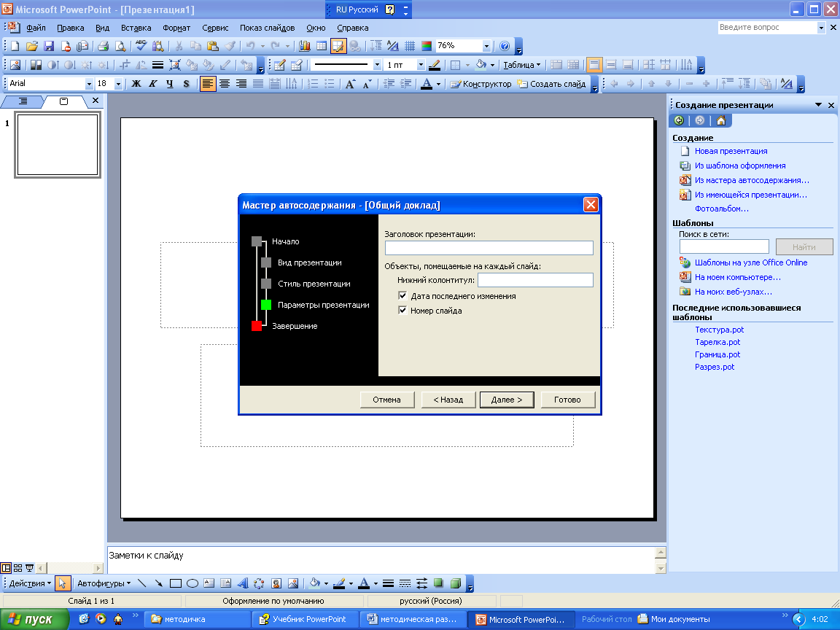Draw table pencil icon
The height and width of the screenshot is (630, 840).
click(280, 65)
